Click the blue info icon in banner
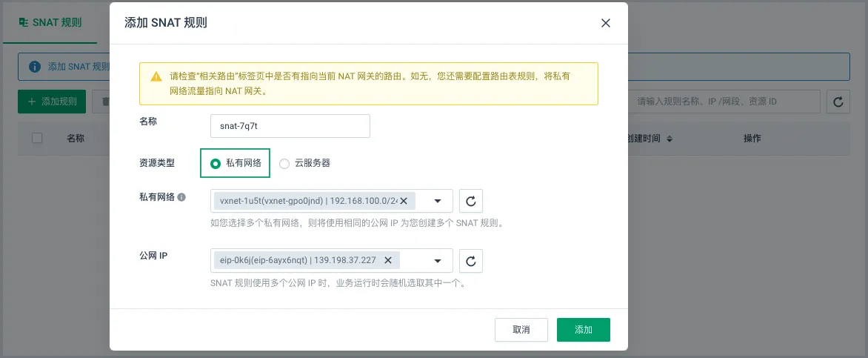The width and height of the screenshot is (868, 358). (34, 67)
